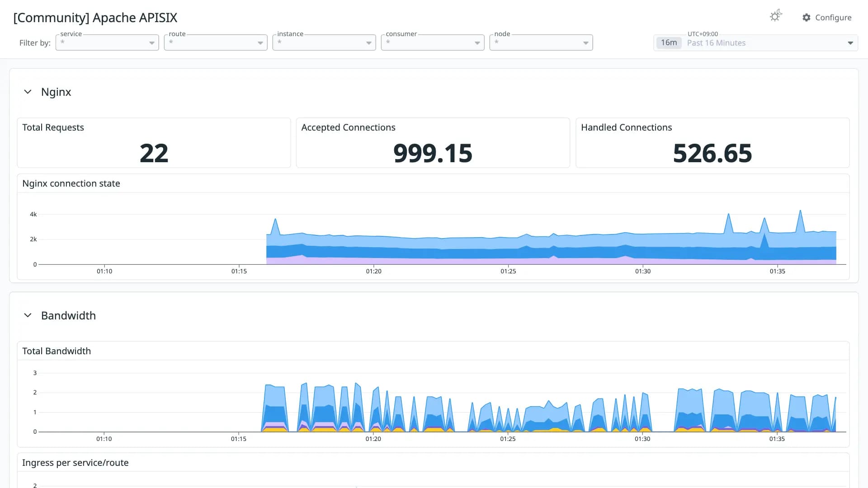Click the Accepted Connections widget title

[348, 127]
